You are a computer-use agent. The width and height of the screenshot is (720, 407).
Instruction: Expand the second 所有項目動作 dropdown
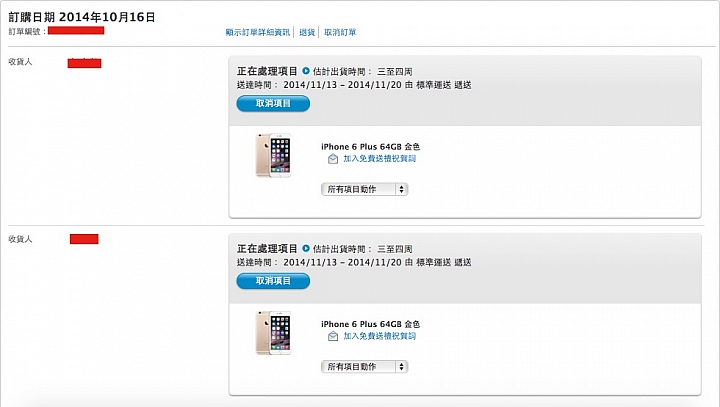tap(365, 367)
